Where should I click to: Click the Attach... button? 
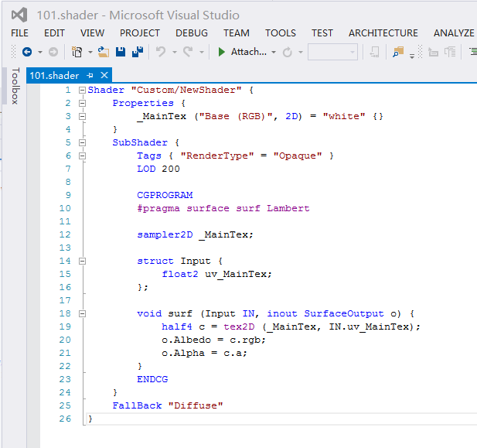point(249,52)
